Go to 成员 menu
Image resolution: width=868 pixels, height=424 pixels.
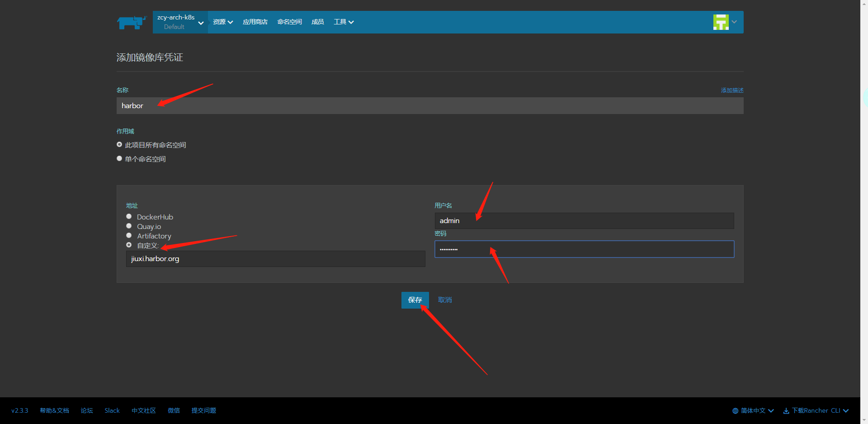317,22
